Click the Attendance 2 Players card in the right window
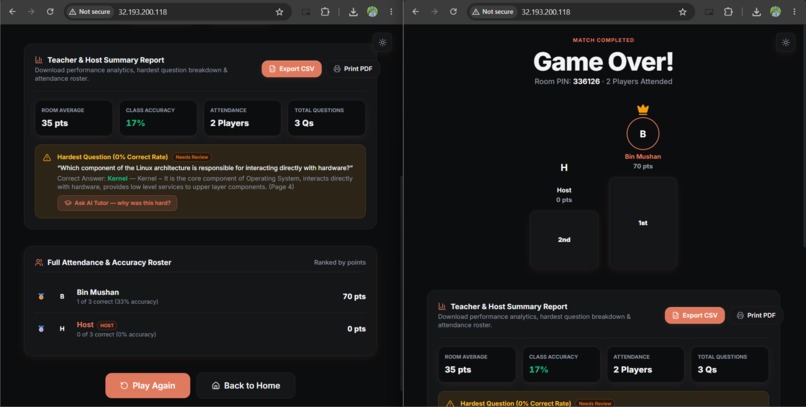 (645, 364)
